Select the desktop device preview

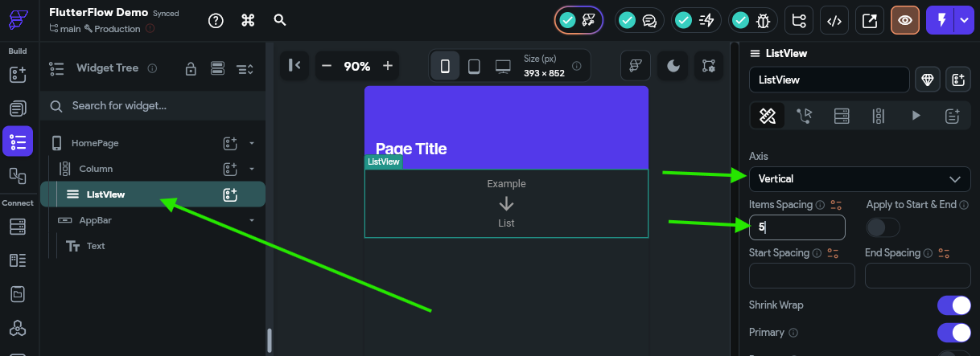pyautogui.click(x=503, y=66)
